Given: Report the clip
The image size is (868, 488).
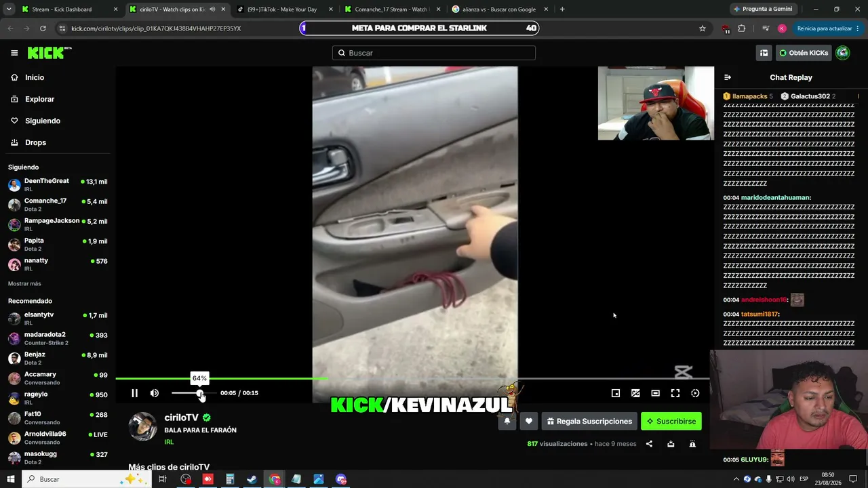Looking at the screenshot, I should pyautogui.click(x=692, y=444).
